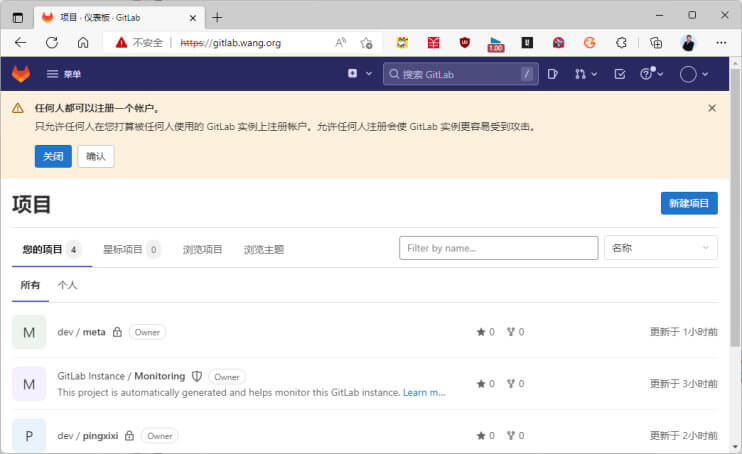Viewport: 742px width, 454px height.
Task: Click the Filter by name field
Action: [498, 248]
